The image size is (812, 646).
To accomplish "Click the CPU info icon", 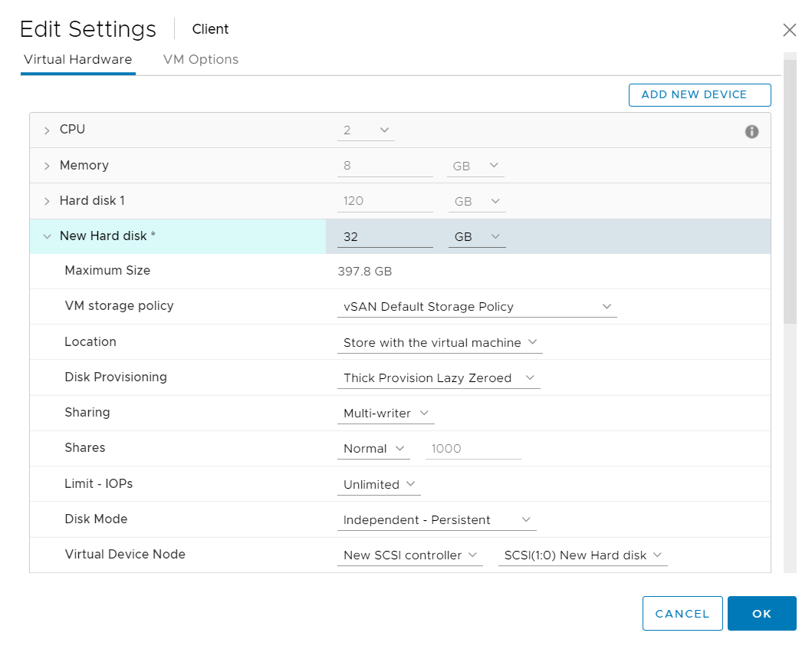I will point(751,131).
